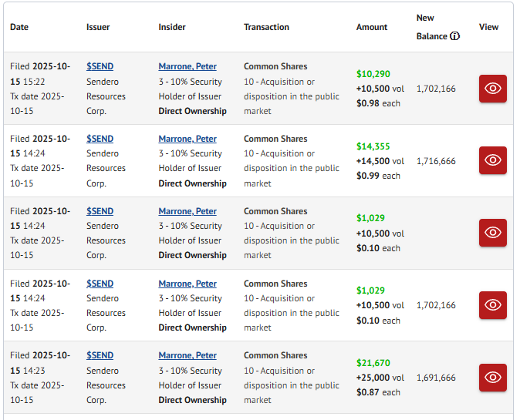Viewport: 520px width, 420px height.
Task: Click $SEND link in $1,029 row without balance
Action: click(x=100, y=211)
